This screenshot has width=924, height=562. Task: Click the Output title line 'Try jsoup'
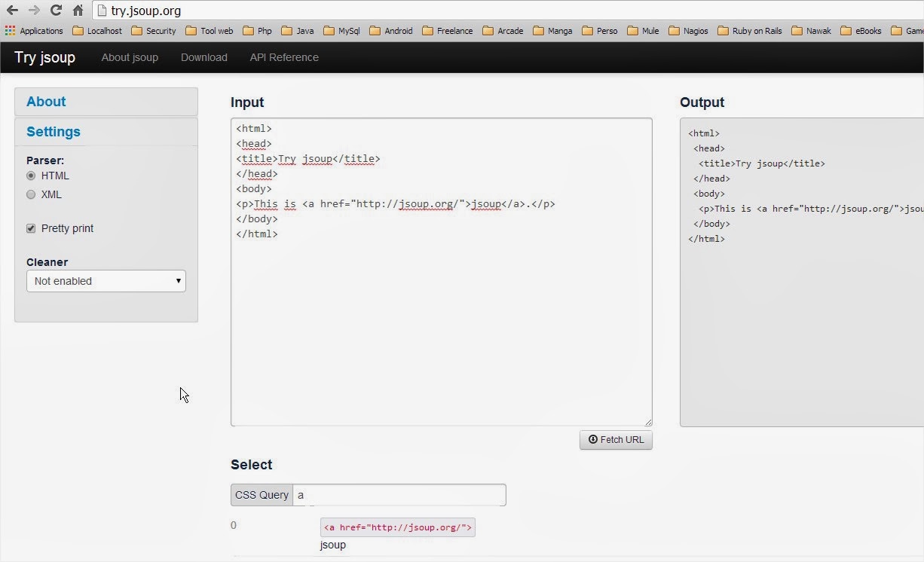761,163
